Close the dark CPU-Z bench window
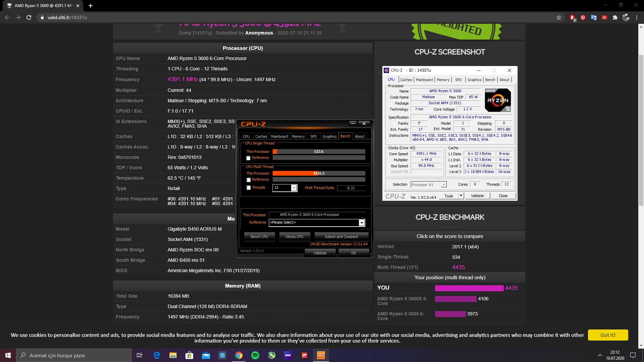 364,123
